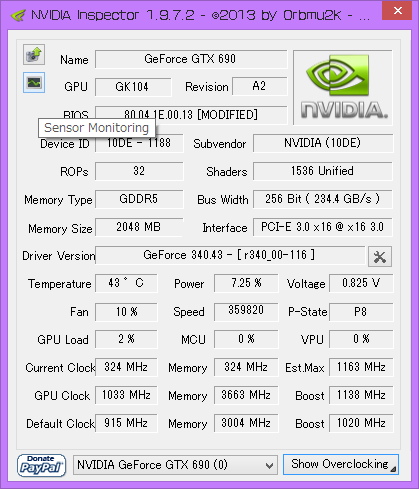Select the Driver Version text field
This screenshot has height=489, width=419.
[x=230, y=255]
